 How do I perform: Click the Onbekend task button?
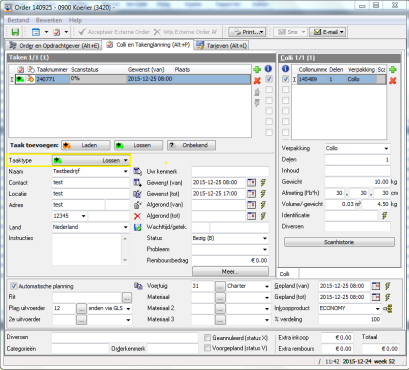point(191,145)
